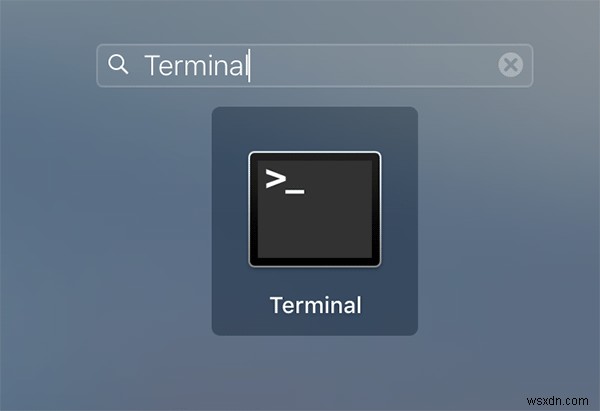Viewport: 600px width, 411px height.
Task: Focus the empty part of Launchpad search field
Action: pyautogui.click(x=373, y=65)
